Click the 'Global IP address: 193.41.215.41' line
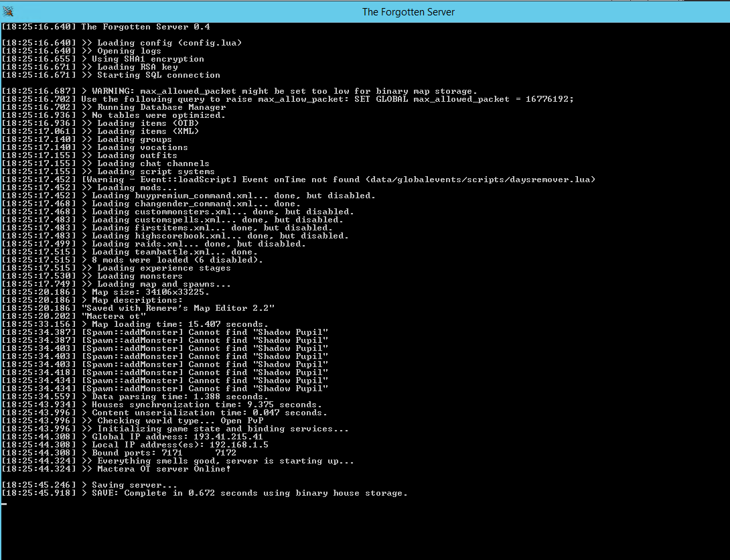The width and height of the screenshot is (730, 560). click(132, 437)
